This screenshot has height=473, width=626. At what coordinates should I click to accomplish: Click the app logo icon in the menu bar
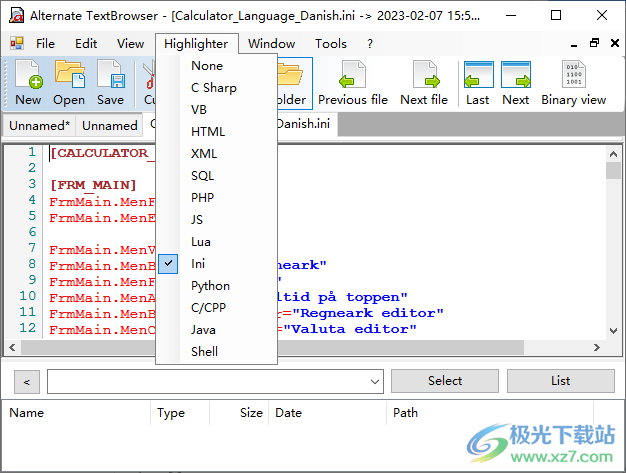pos(17,43)
